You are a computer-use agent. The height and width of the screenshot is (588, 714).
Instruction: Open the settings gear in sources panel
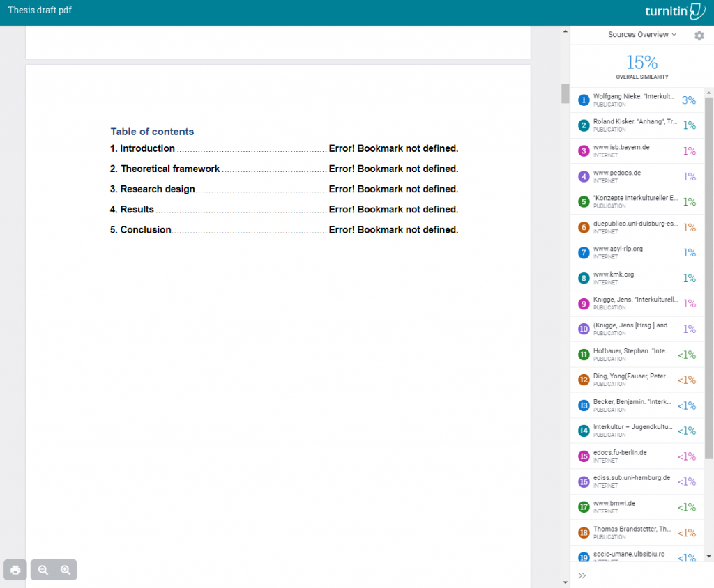(x=699, y=36)
